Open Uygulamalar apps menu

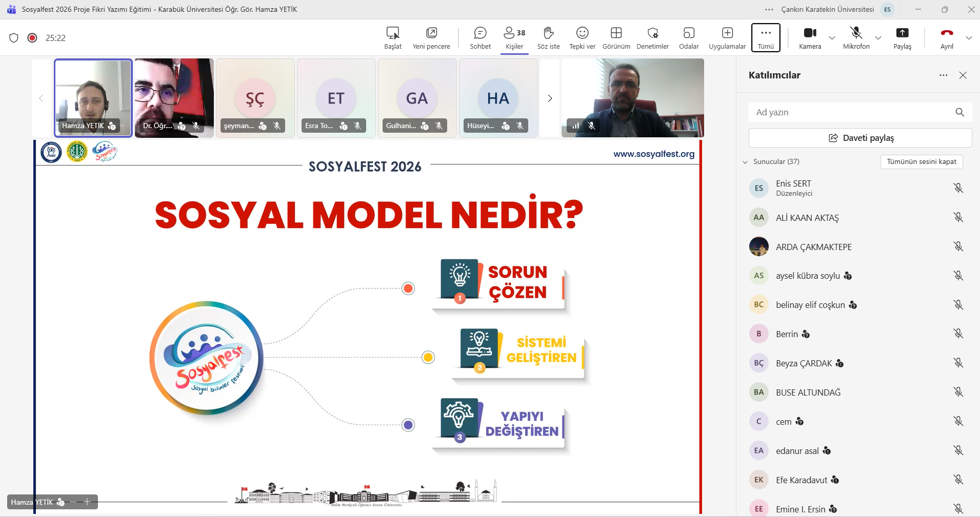point(727,38)
